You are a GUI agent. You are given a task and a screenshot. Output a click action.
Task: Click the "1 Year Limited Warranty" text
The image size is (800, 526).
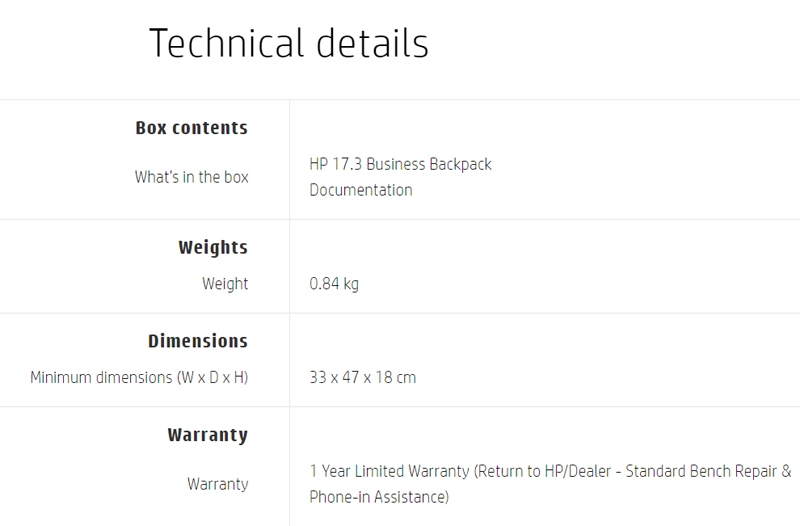(x=389, y=470)
